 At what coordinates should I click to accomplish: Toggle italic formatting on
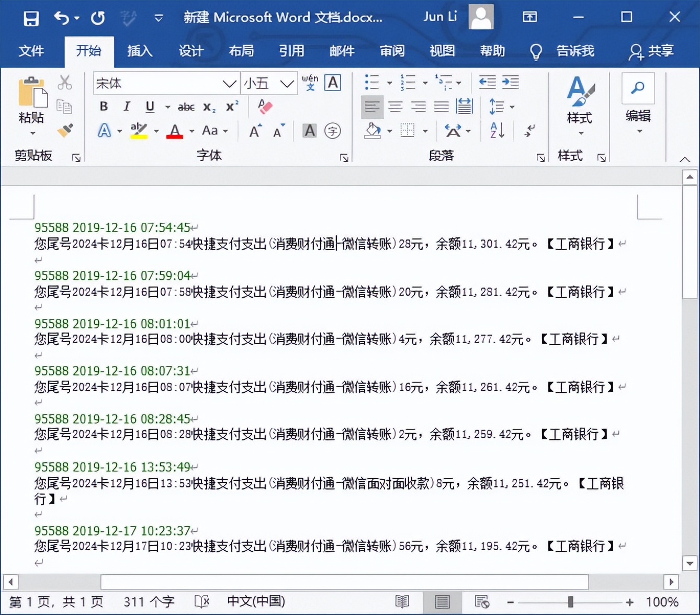coord(126,107)
